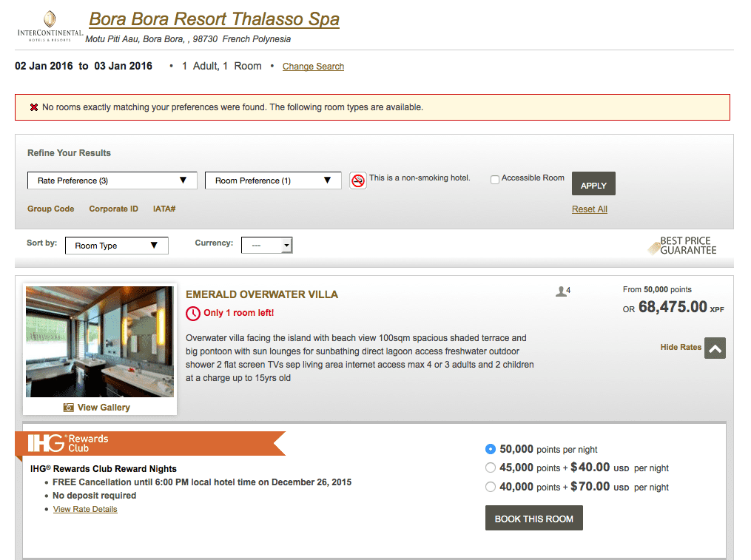Click 'IHG Rewards Club Reward Nights' heading
The image size is (751, 560).
[104, 469]
